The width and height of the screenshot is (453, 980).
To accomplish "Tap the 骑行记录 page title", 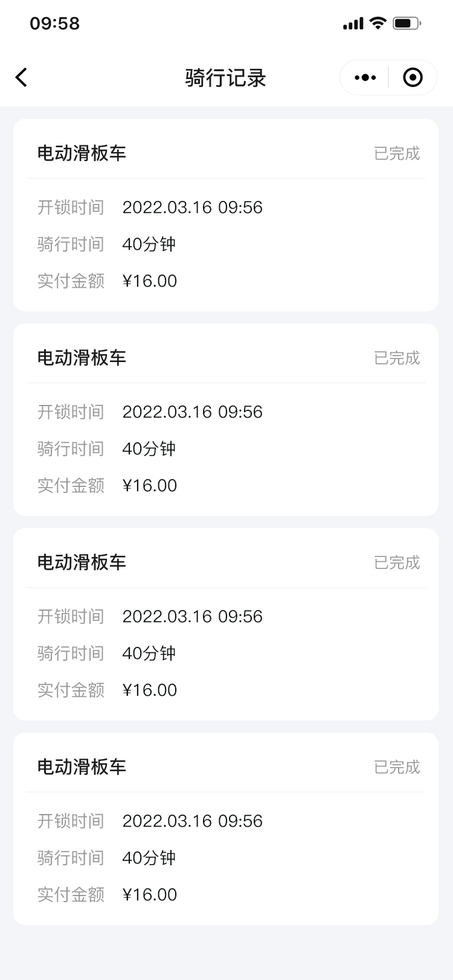I will [x=226, y=78].
